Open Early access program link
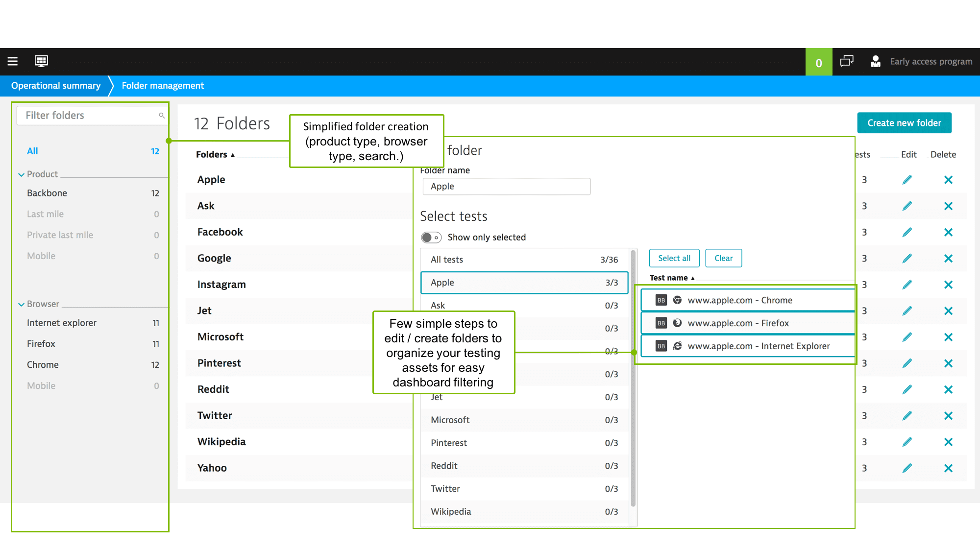Image resolution: width=980 pixels, height=551 pixels. pos(931,62)
